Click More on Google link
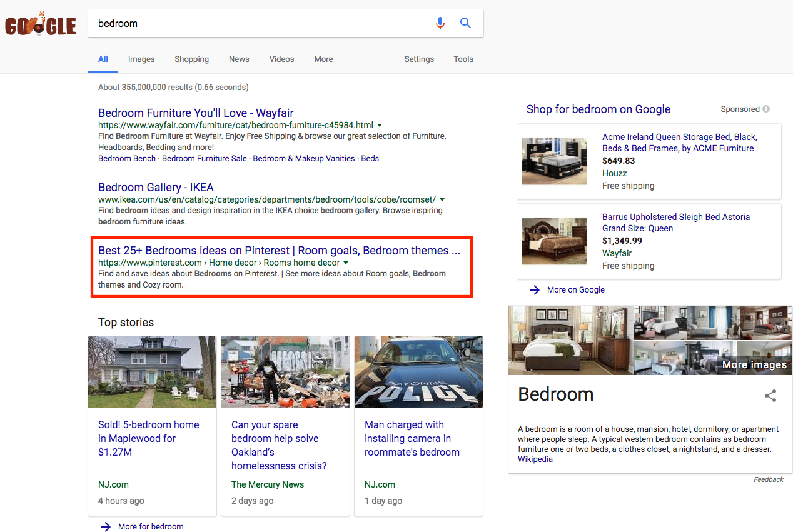This screenshot has width=793, height=532. [576, 289]
